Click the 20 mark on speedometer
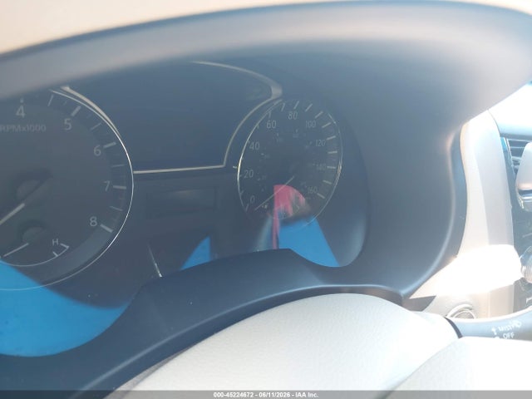Screen dimensions: 532x399 tap(249, 174)
